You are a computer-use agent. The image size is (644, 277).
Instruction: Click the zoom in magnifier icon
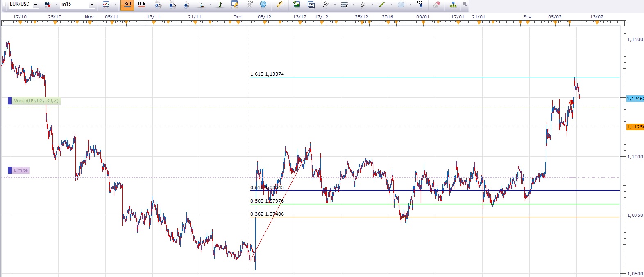coord(158,5)
